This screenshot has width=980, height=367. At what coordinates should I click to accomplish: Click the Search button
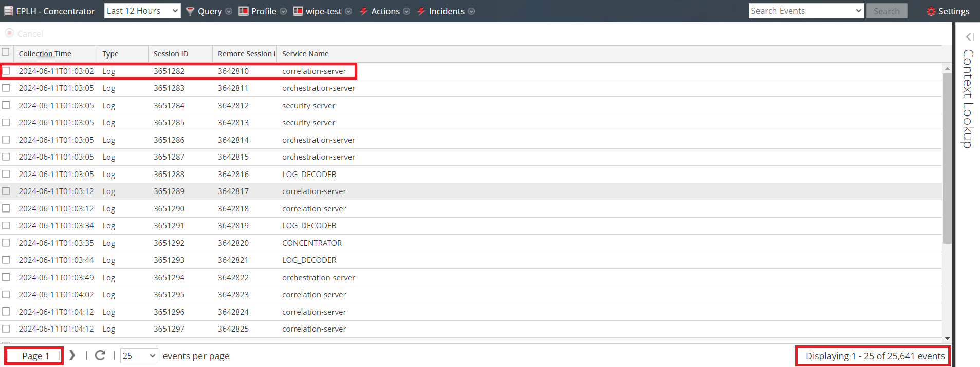pyautogui.click(x=886, y=11)
